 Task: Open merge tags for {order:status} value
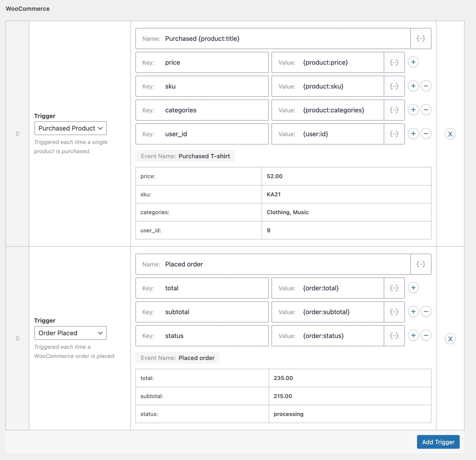(x=394, y=336)
